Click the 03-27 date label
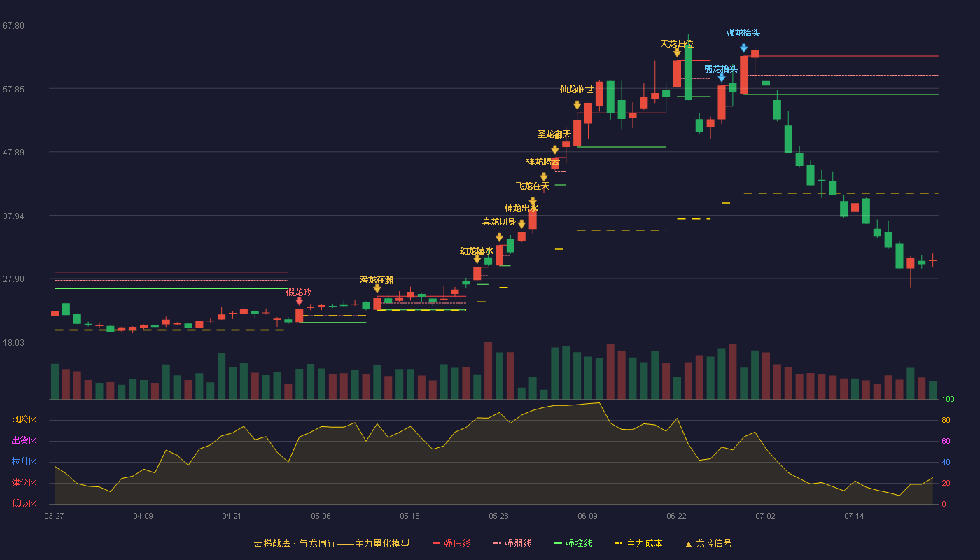The image size is (980, 560). [55, 516]
